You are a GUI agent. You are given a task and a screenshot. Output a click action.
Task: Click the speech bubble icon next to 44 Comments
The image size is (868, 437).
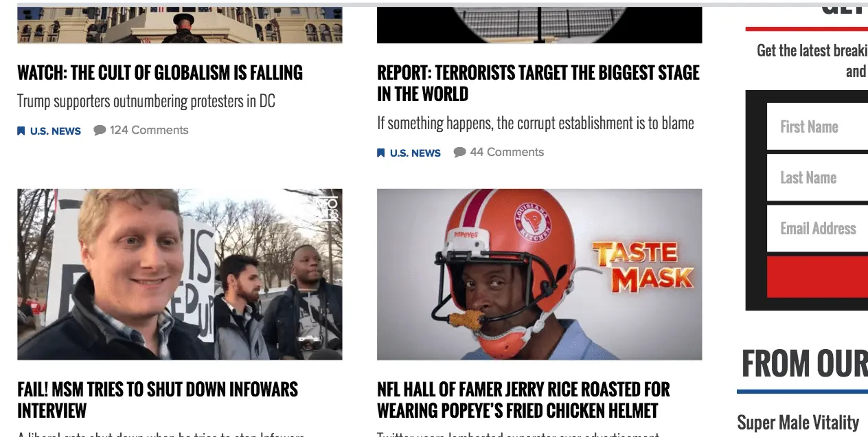[x=459, y=152]
